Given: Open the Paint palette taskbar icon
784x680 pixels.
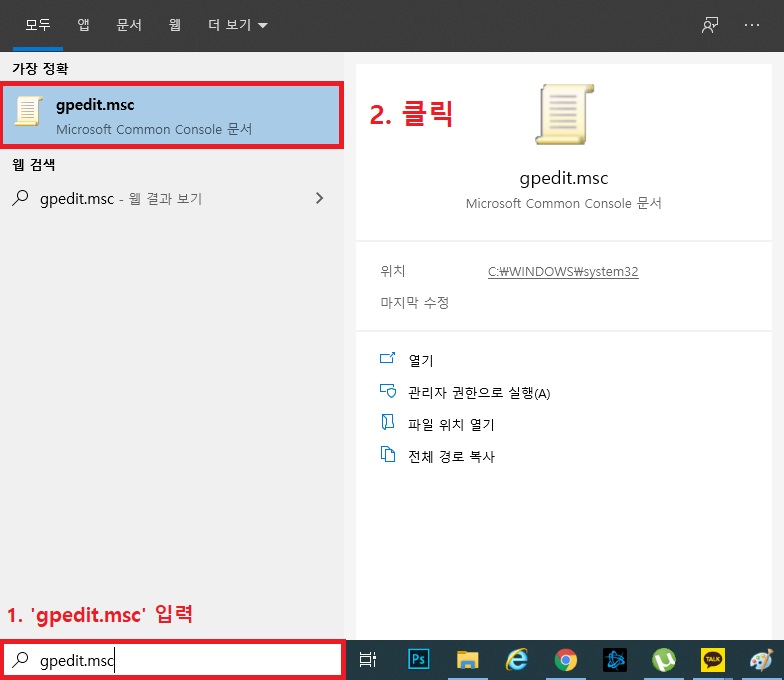Looking at the screenshot, I should (x=761, y=660).
